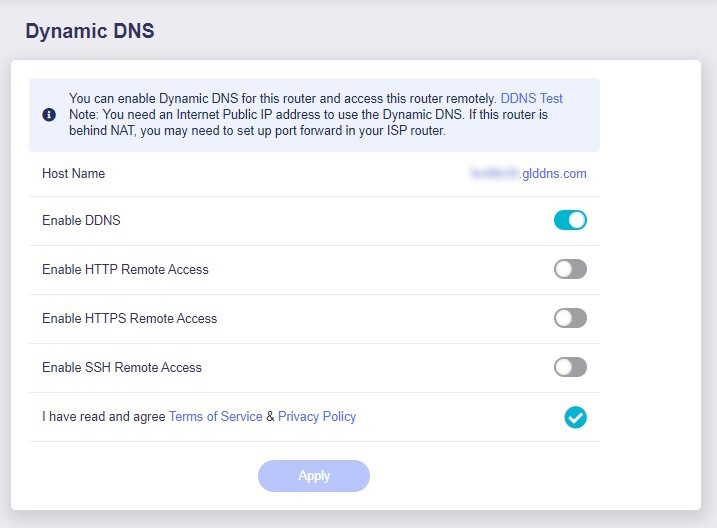The image size is (717, 528).
Task: Disable the Enable DDNS toggle
Action: pos(570,220)
